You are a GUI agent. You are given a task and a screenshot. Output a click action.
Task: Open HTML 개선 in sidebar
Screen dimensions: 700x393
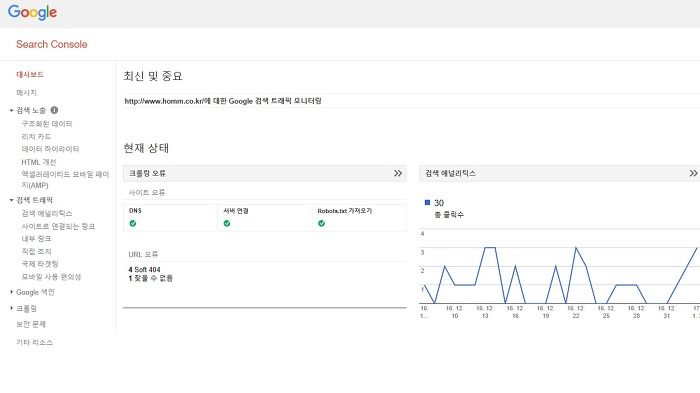(x=39, y=162)
